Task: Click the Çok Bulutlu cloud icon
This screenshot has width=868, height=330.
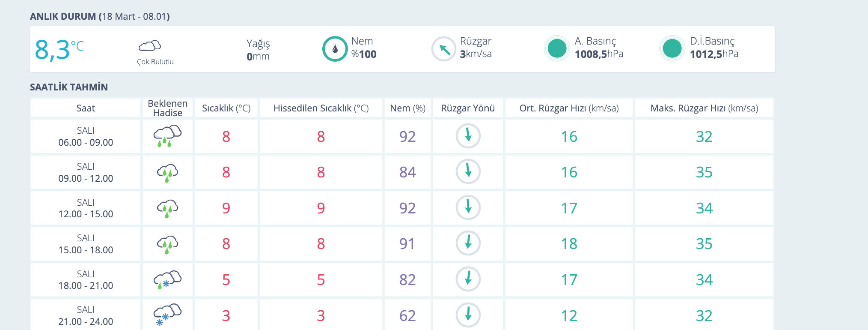Action: coord(149,45)
